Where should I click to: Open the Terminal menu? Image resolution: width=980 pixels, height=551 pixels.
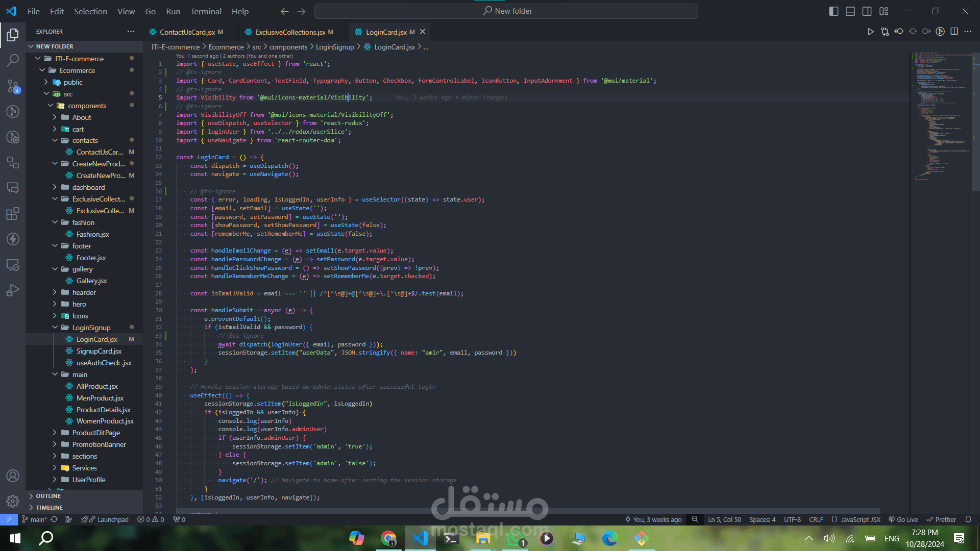click(x=206, y=11)
